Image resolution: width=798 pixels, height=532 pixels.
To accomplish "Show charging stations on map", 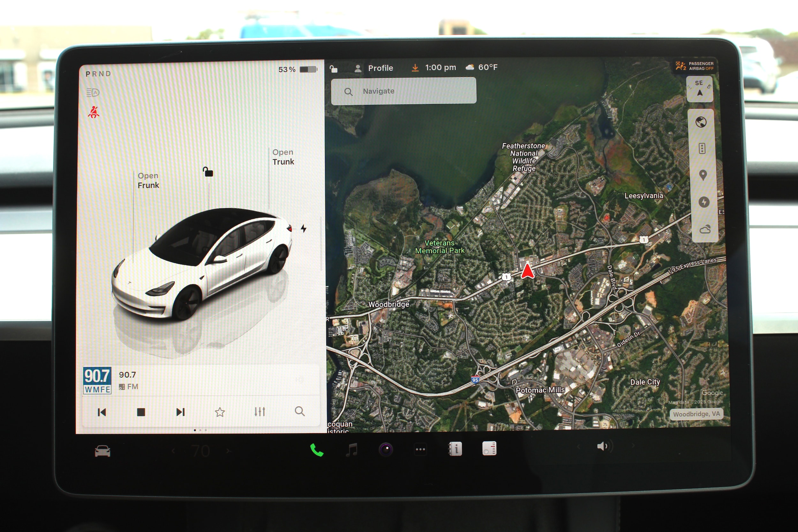I will coord(704,202).
